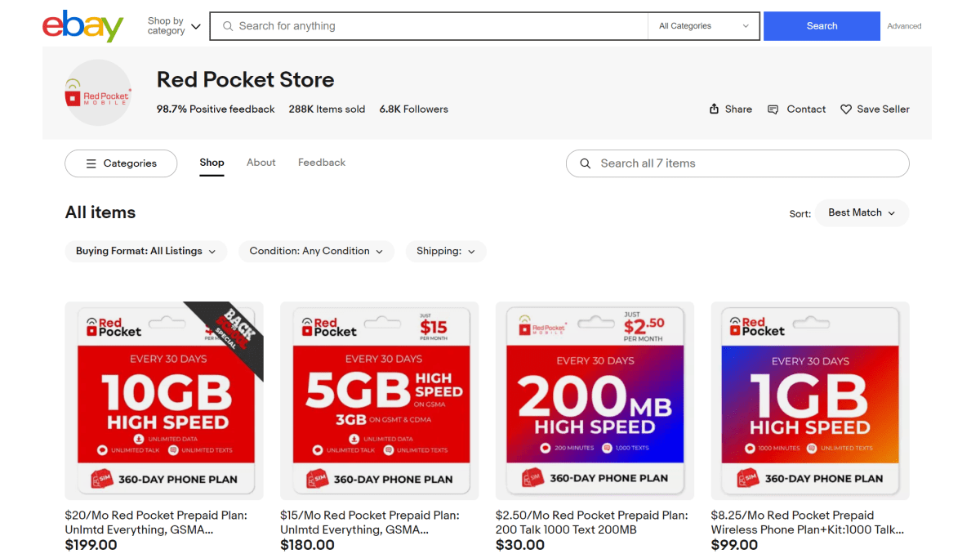The height and width of the screenshot is (554, 980).
Task: Expand the Condition filter
Action: [316, 251]
